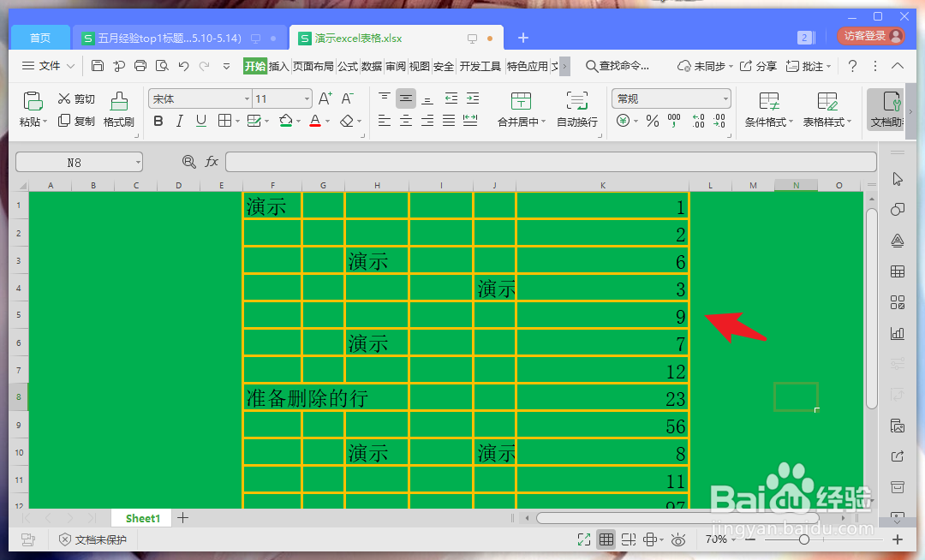Open the borders dropdown arrow
925x560 pixels.
(238, 122)
